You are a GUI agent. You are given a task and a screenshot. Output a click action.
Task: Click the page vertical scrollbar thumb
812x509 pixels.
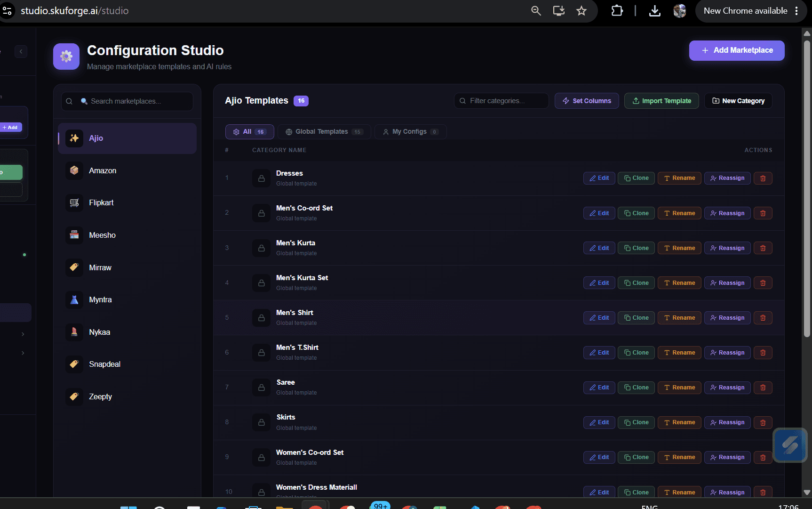(x=807, y=188)
